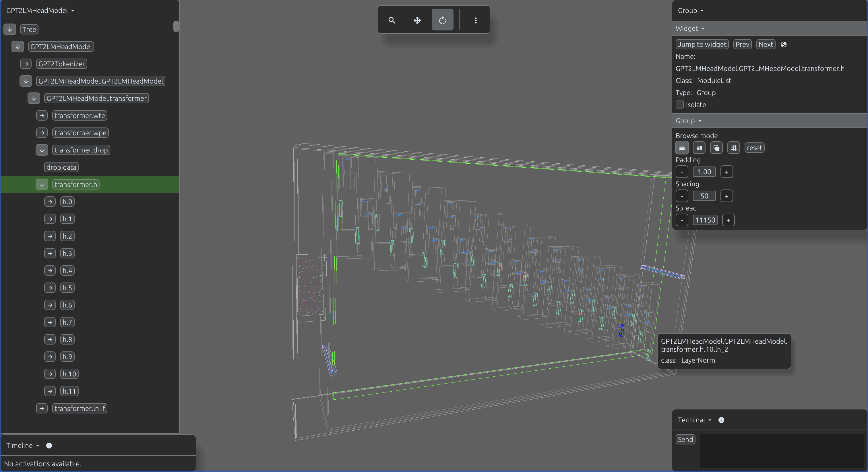Open the Timeline panel dropdown
The image size is (868, 472).
[23, 446]
